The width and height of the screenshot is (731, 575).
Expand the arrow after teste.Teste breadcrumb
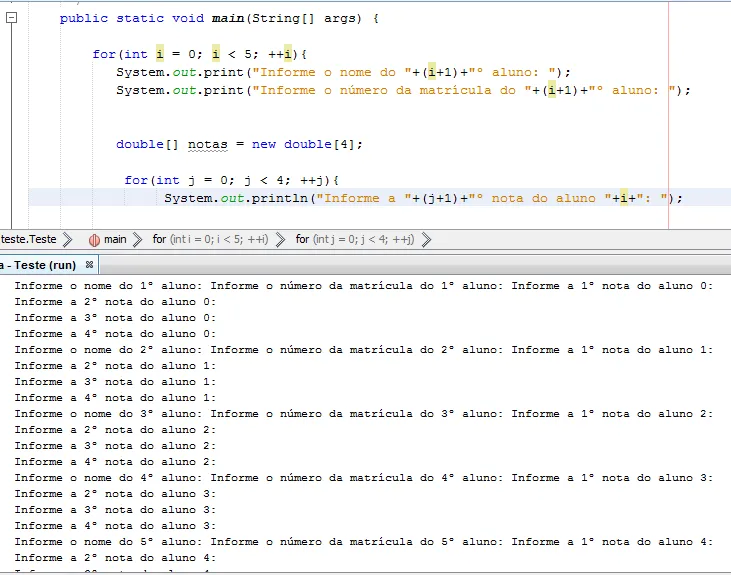(x=67, y=240)
